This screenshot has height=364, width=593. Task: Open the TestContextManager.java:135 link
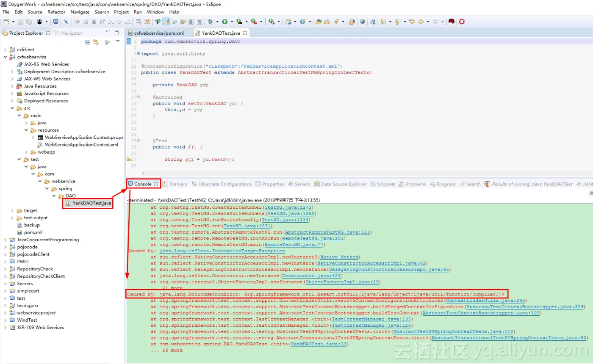(x=371, y=319)
